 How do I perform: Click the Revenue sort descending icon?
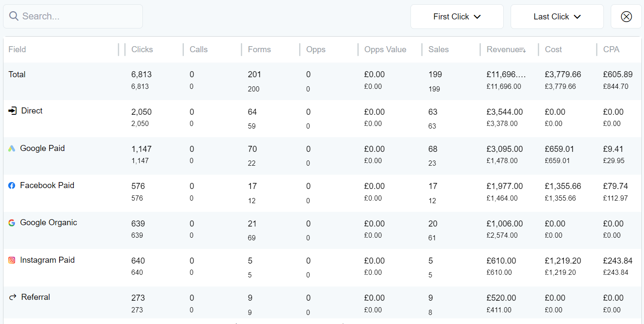pyautogui.click(x=522, y=50)
